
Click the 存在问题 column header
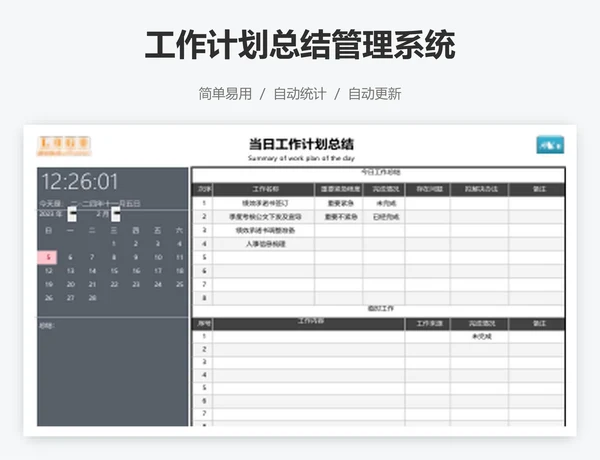click(x=429, y=189)
